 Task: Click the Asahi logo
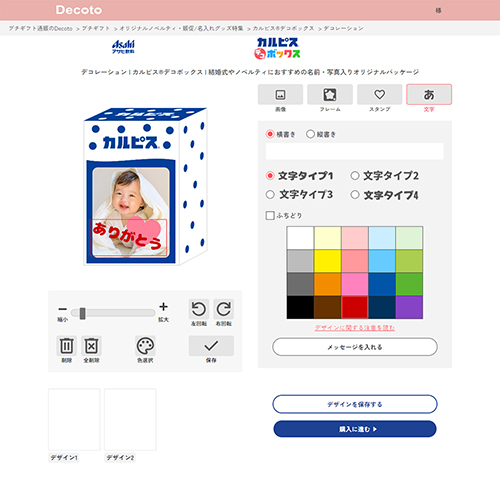click(123, 47)
